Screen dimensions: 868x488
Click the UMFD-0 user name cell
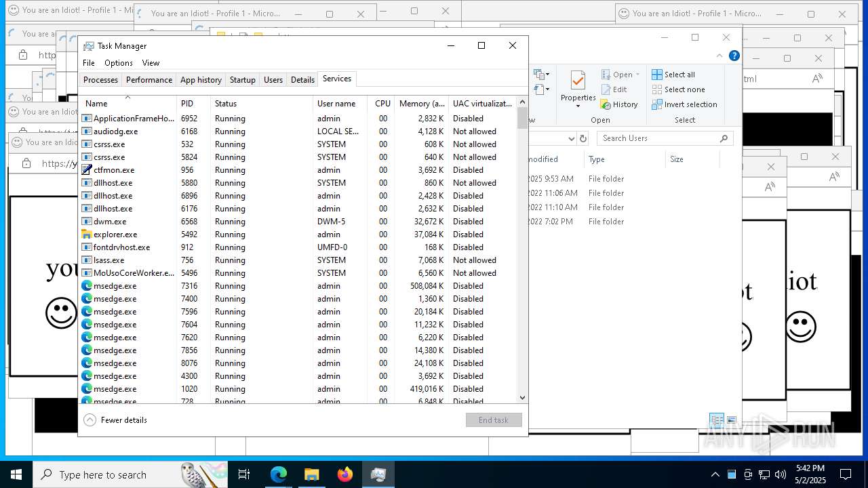332,247
